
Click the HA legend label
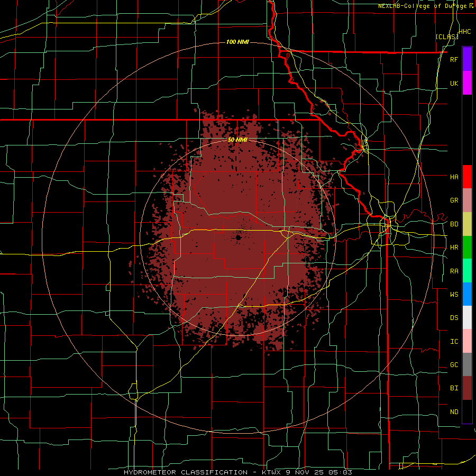tap(454, 177)
